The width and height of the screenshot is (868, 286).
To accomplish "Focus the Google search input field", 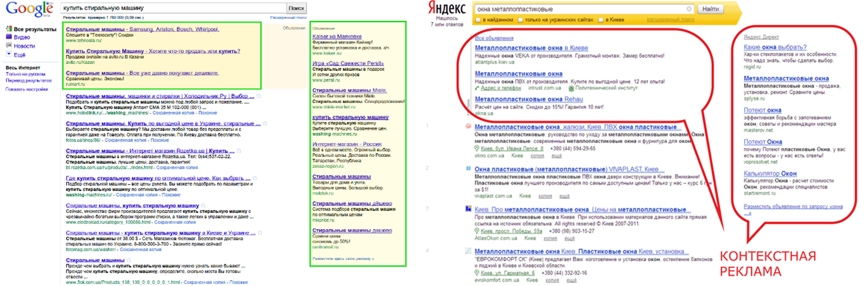I will click(x=172, y=8).
